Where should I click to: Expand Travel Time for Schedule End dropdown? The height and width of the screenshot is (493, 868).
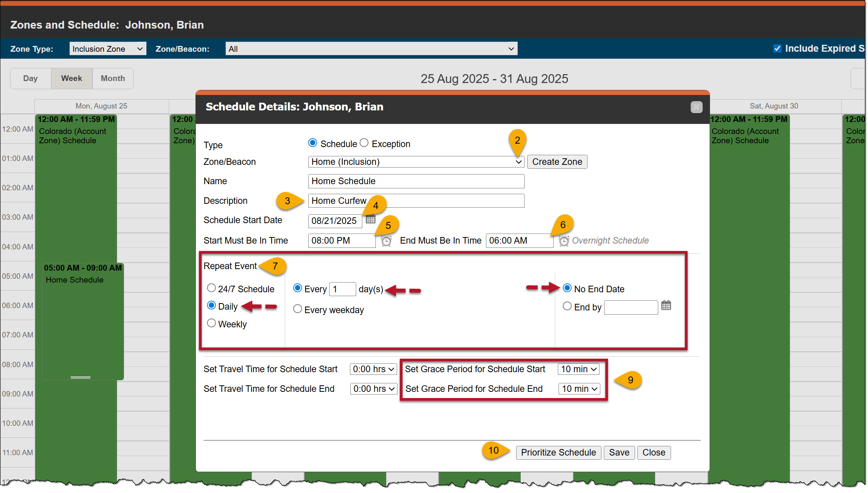[374, 389]
